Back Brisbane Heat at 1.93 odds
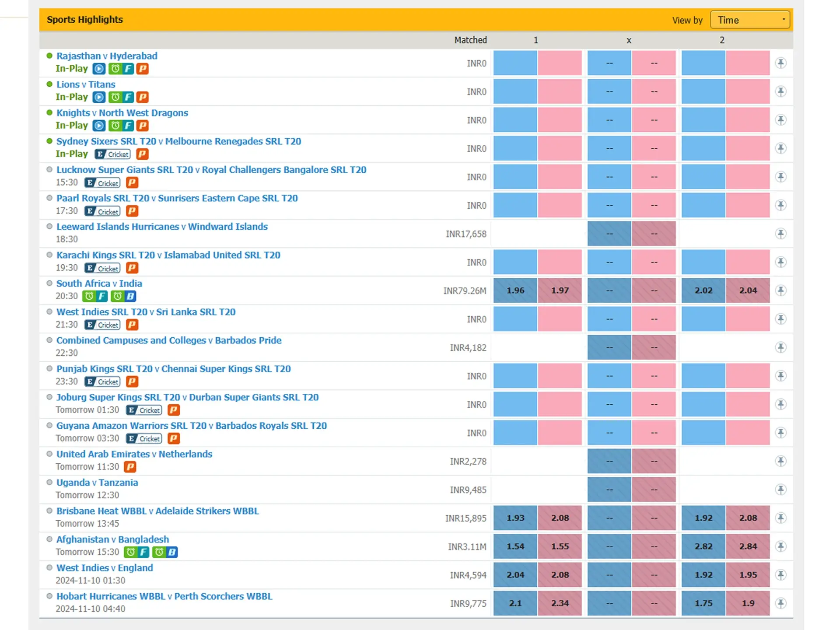Viewport: 840px width, 630px height. click(515, 518)
